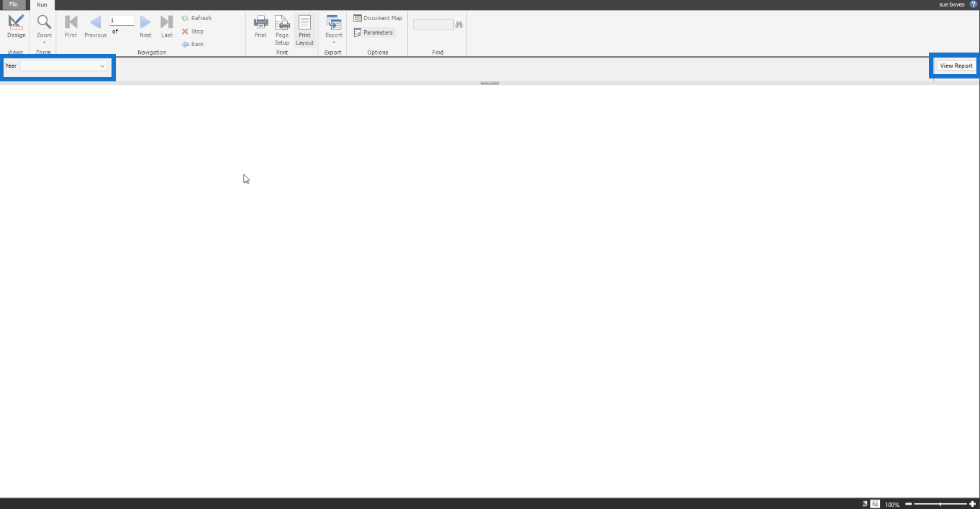980x509 pixels.
Task: Select the Run tab
Action: coord(42,4)
